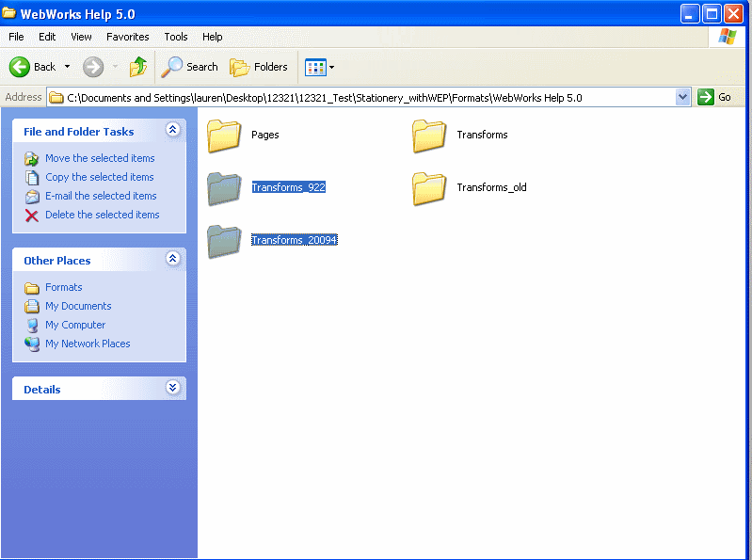Select the Transforms_old folder icon
The height and width of the screenshot is (560, 752).
click(x=429, y=188)
